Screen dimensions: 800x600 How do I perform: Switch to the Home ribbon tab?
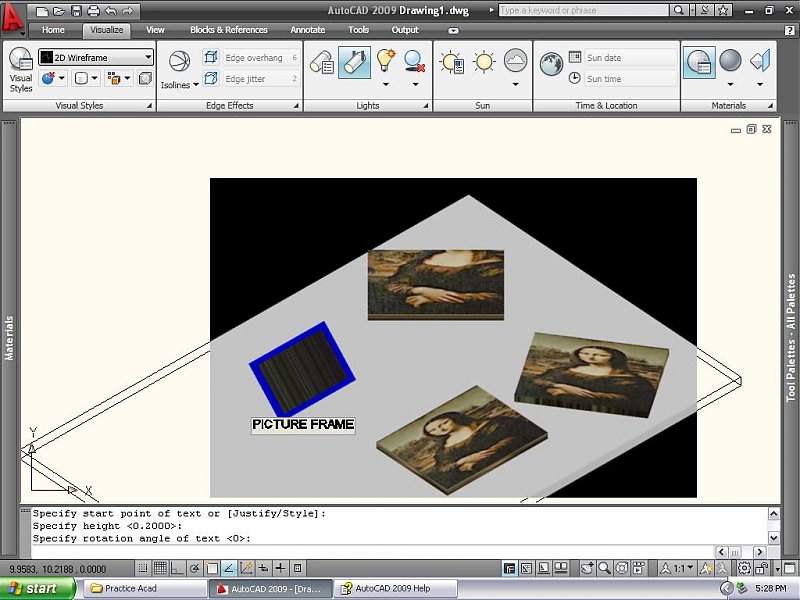[53, 30]
